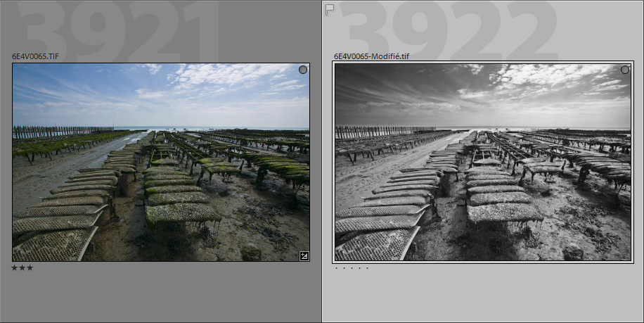This screenshot has height=323, width=644.
Task: Click the flag icon on cell 3922
Action: pos(330,9)
